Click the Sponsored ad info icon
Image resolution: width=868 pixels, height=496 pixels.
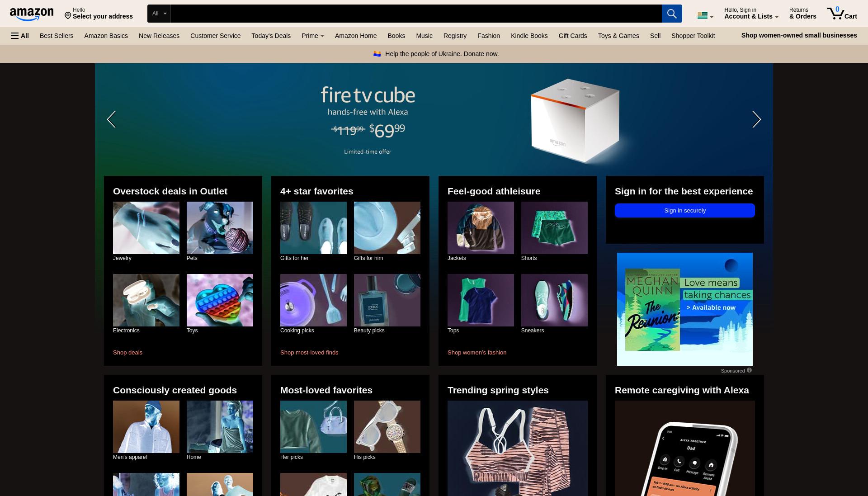point(749,370)
